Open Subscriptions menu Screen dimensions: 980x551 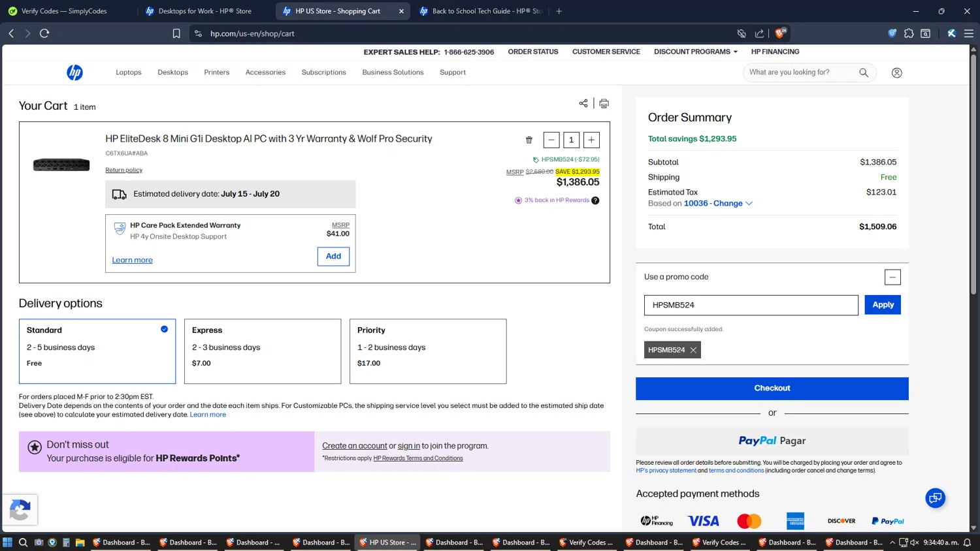click(324, 72)
